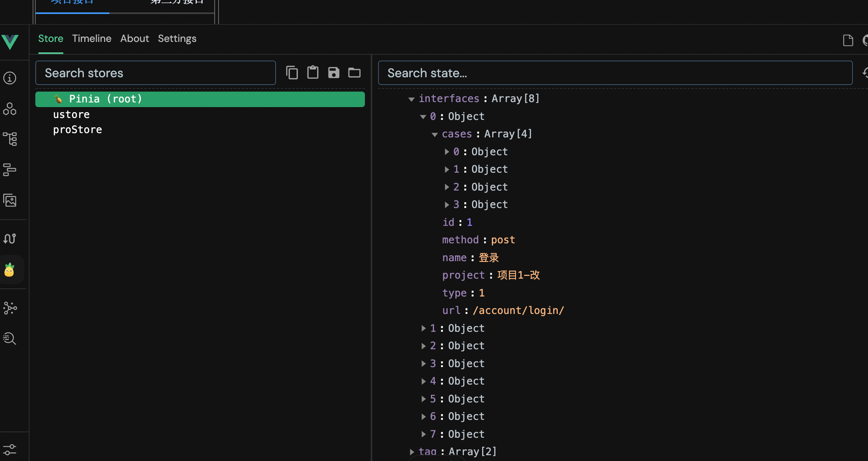
Task: Open the Inspect search icon in sidebar
Action: 10,338
